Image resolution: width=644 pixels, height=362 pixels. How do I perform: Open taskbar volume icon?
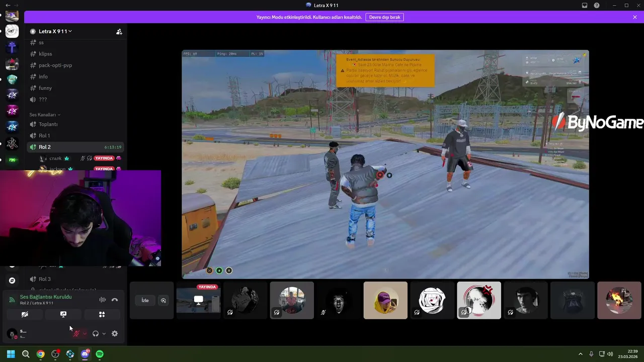coord(610,354)
